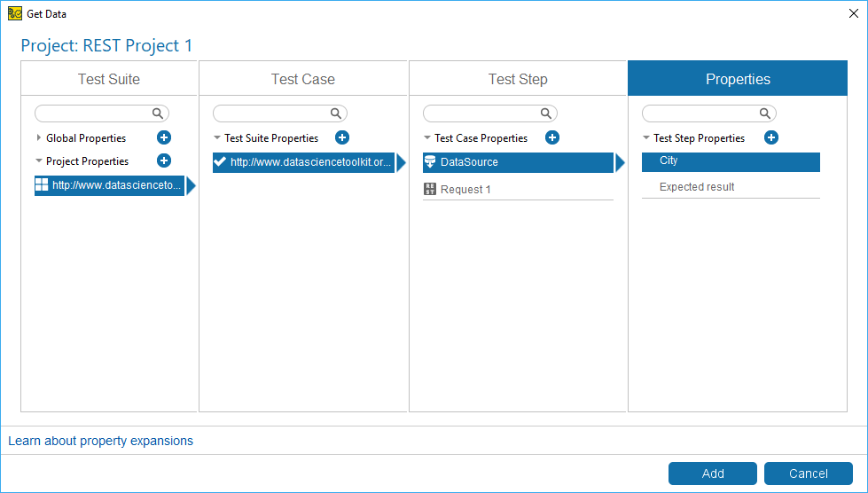Select the City property

pyautogui.click(x=669, y=161)
